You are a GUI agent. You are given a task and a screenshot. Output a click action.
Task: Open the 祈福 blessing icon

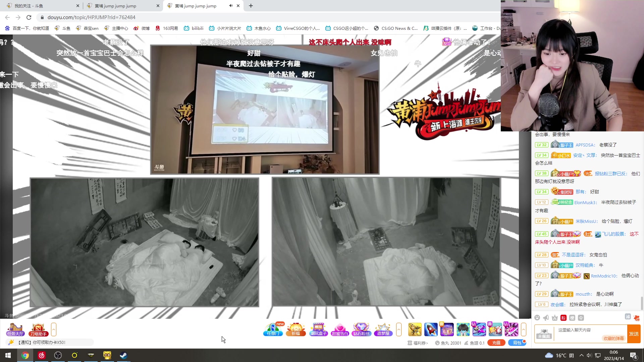click(296, 329)
